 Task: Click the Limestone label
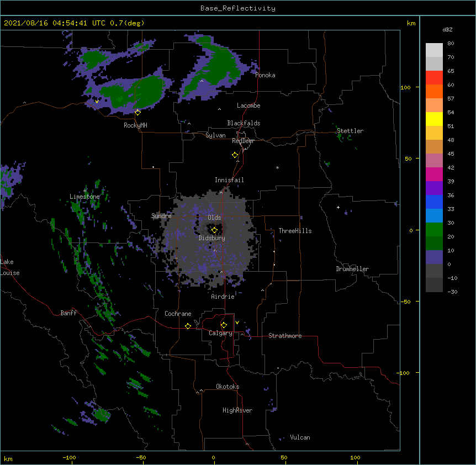[84, 197]
